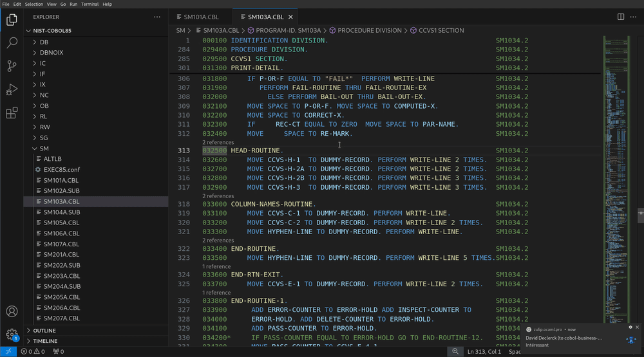
Task: Open the Source Control view
Action: point(12,66)
